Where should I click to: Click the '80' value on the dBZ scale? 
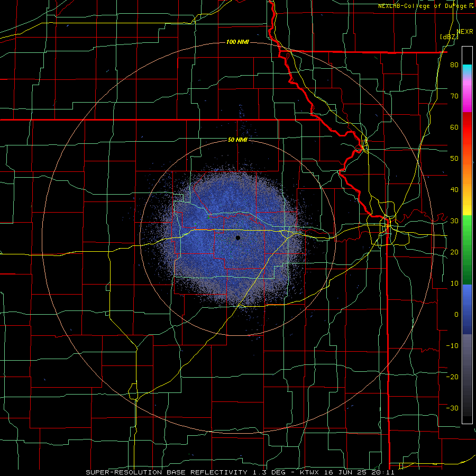click(x=454, y=65)
